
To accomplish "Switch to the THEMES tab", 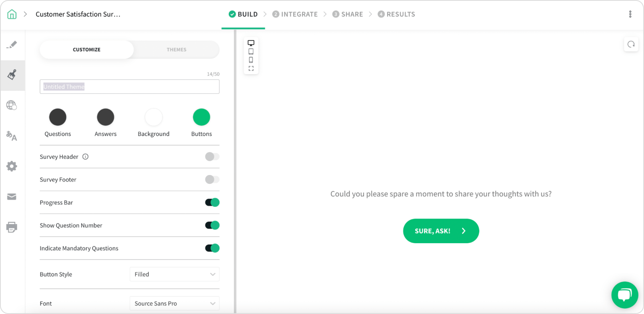I will [177, 49].
